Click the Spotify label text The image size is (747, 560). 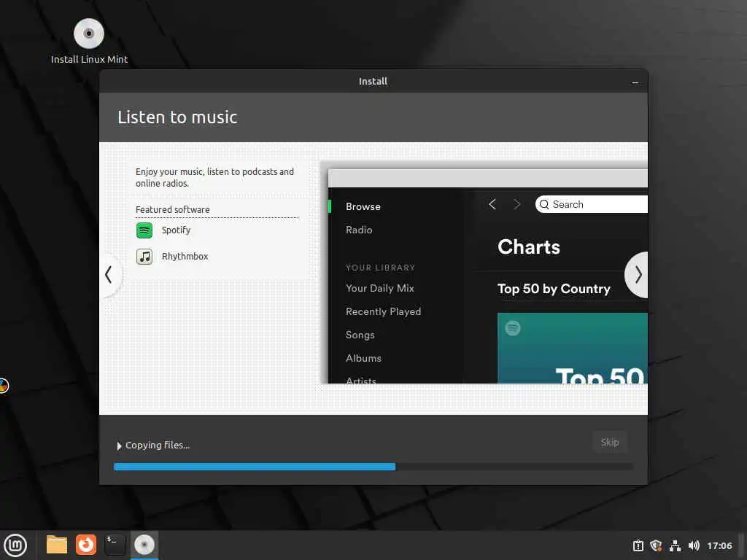pyautogui.click(x=176, y=230)
